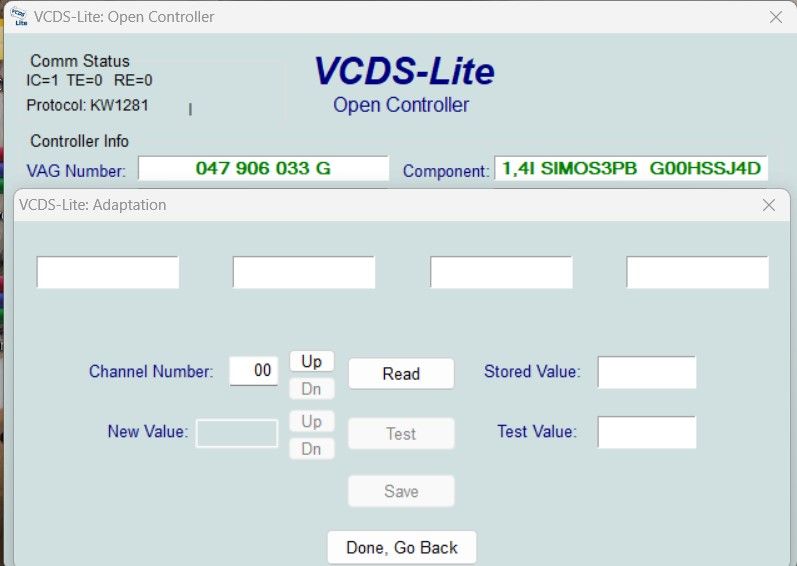Focus the Channel Number field
The width and height of the screenshot is (797, 566).
[x=254, y=370]
